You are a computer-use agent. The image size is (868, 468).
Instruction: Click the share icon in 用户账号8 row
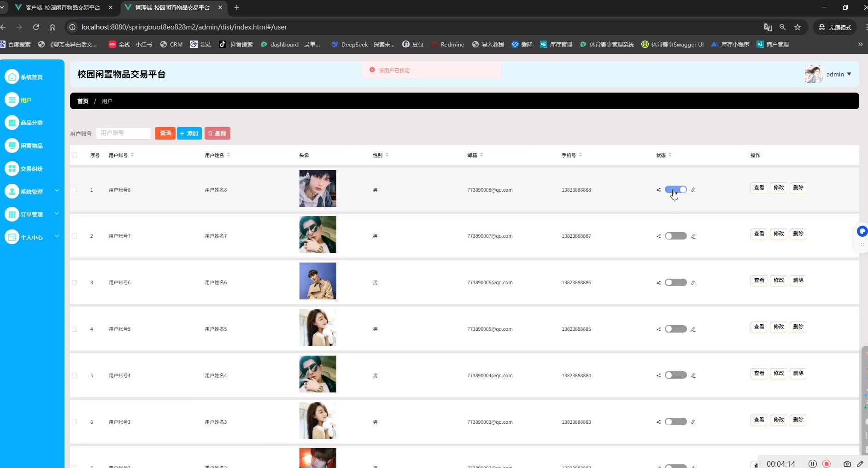658,190
